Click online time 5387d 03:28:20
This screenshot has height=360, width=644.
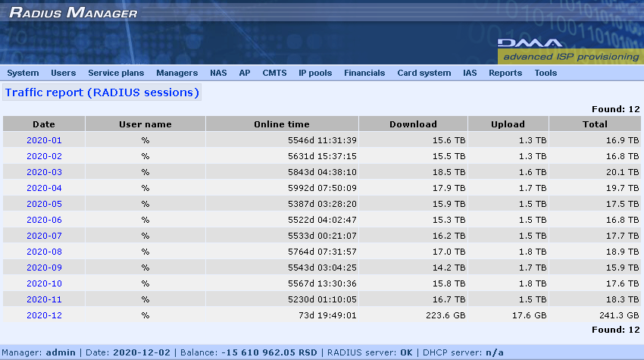[322, 204]
